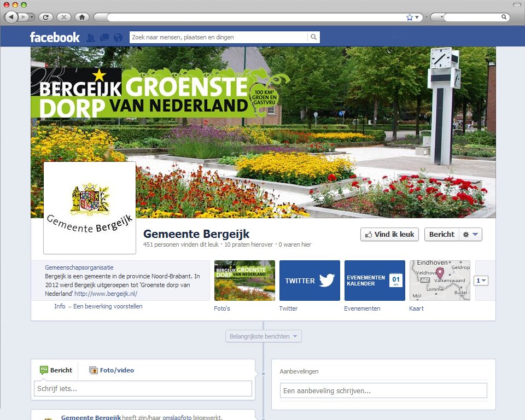Viewport: 525px width, 420px height.
Task: Click the Facebook search magnifier button
Action: pos(313,37)
